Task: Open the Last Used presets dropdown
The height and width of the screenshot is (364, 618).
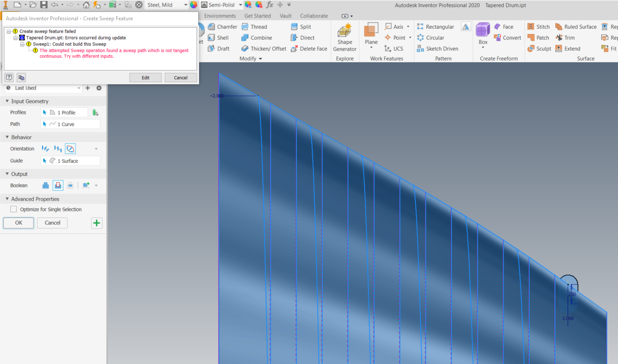Action: 79,88
